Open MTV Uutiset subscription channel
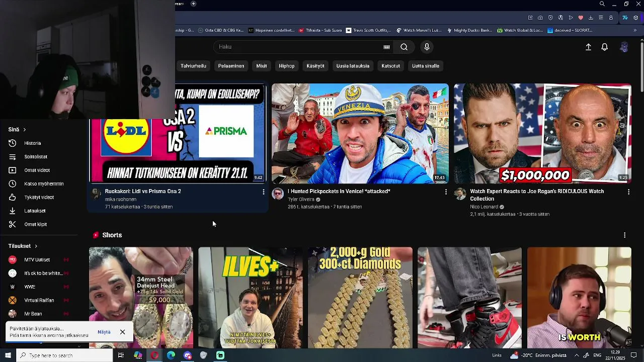The width and height of the screenshot is (644, 362). pos(39,260)
